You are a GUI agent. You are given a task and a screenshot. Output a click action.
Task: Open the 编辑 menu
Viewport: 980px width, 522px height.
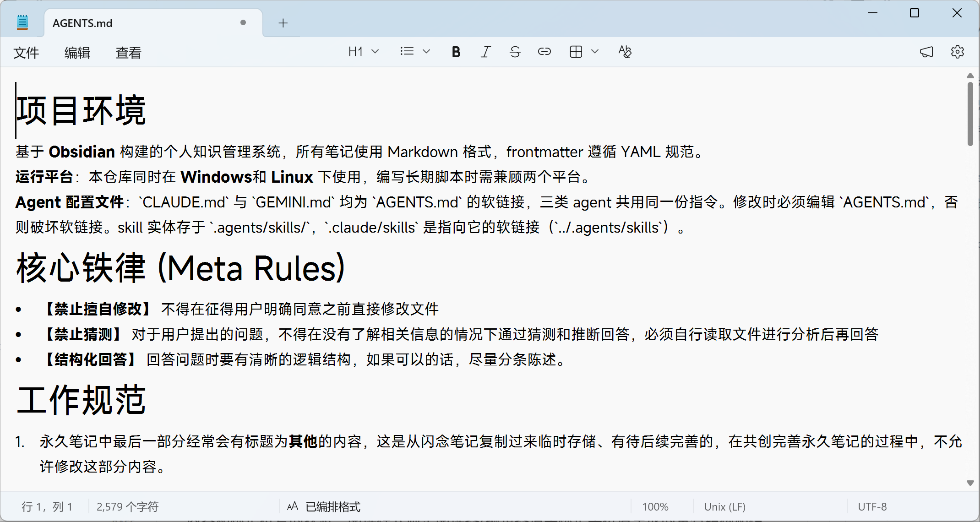click(77, 53)
